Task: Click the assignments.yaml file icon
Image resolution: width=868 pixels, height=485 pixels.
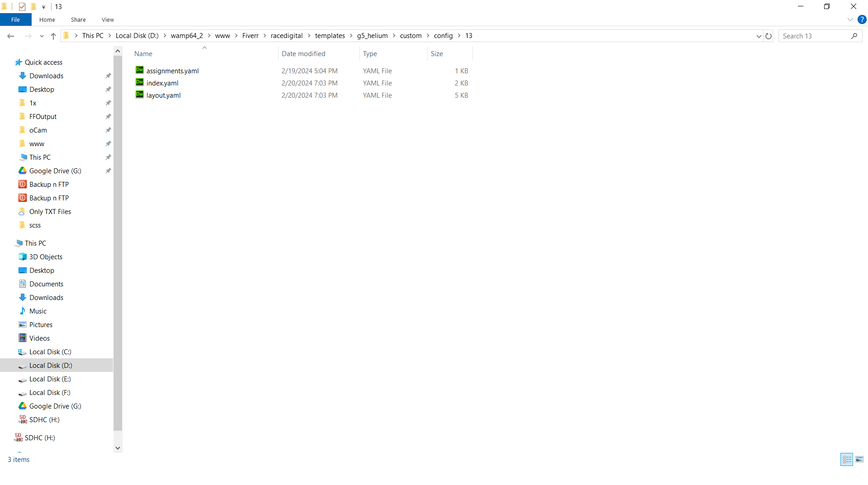Action: [x=139, y=70]
